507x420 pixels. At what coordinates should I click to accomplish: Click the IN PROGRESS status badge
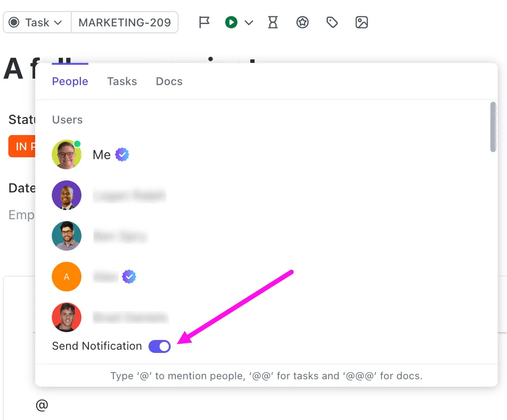pyautogui.click(x=22, y=146)
